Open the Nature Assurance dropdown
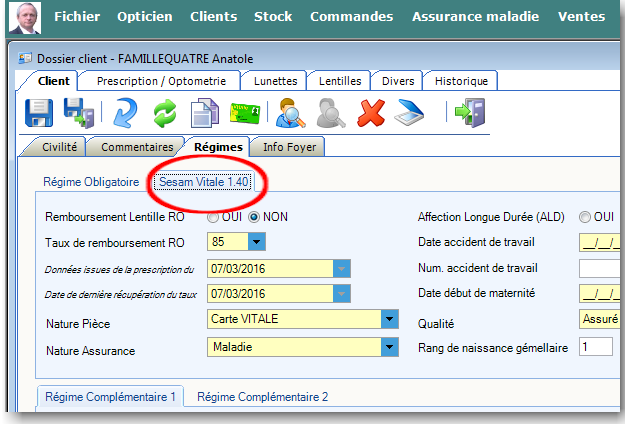 pos(389,347)
